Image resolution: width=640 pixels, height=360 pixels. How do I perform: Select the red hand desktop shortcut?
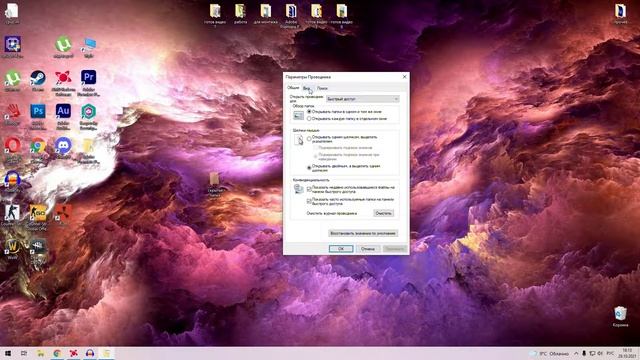(x=13, y=113)
